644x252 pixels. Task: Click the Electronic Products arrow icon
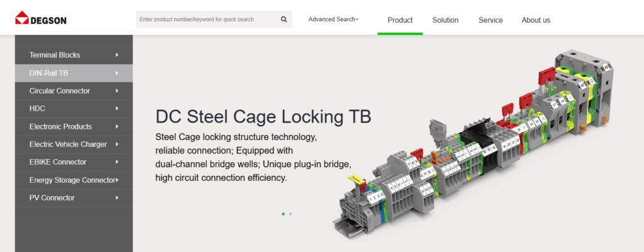tap(117, 126)
